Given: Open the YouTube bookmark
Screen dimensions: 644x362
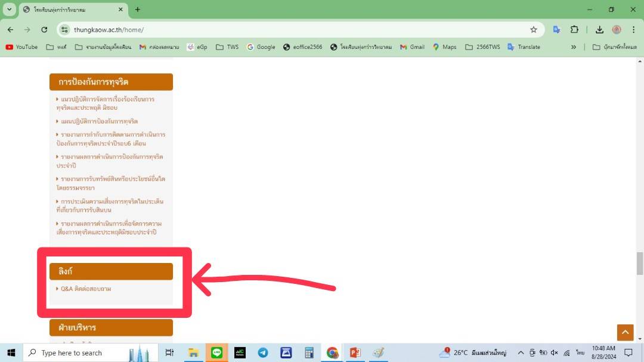Looking at the screenshot, I should (21, 47).
